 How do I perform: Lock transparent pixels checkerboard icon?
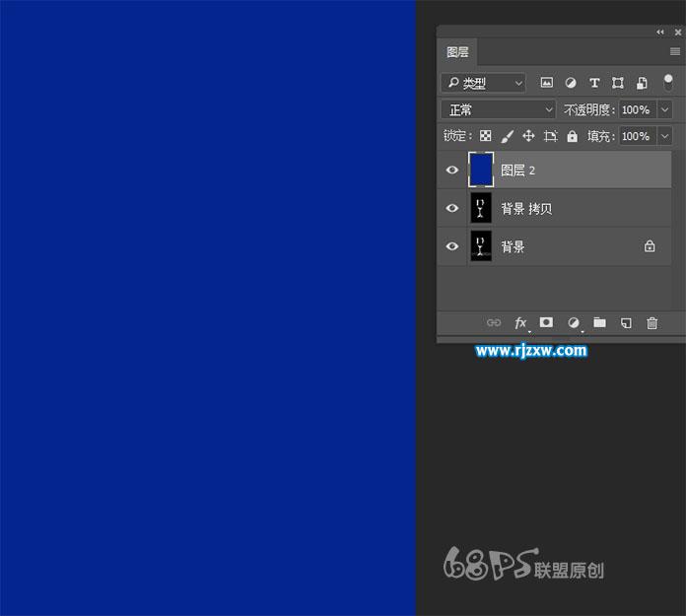pos(485,136)
